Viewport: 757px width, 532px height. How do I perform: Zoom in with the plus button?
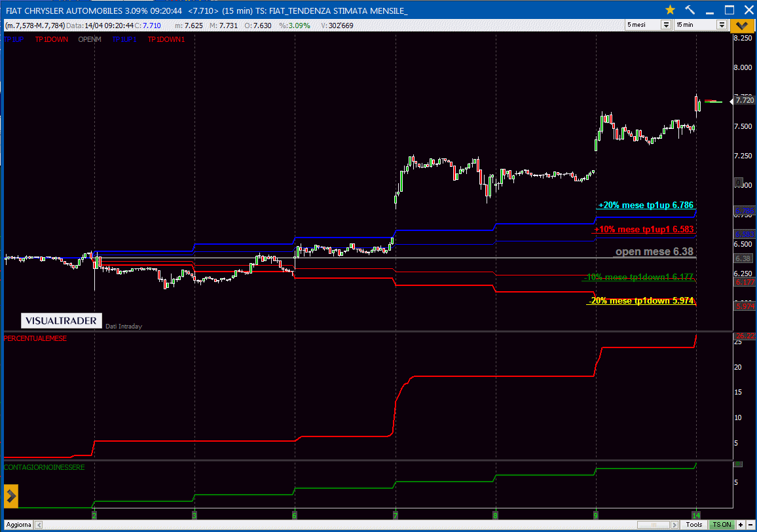(741, 525)
